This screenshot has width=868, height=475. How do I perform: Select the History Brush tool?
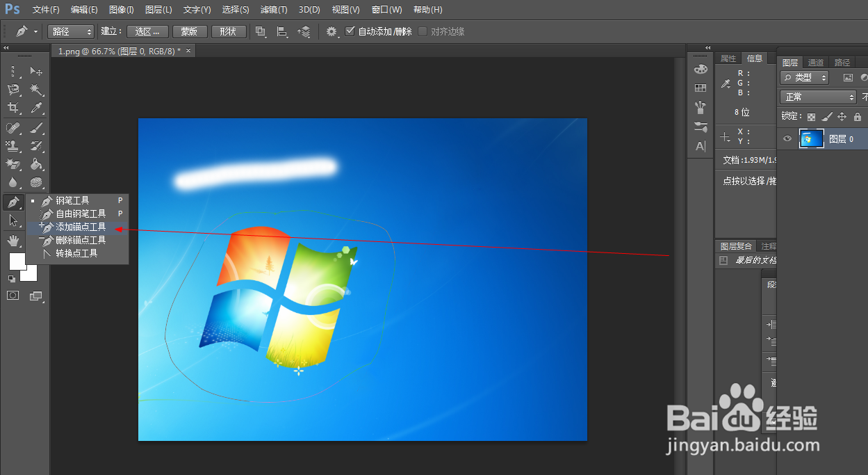(x=37, y=146)
